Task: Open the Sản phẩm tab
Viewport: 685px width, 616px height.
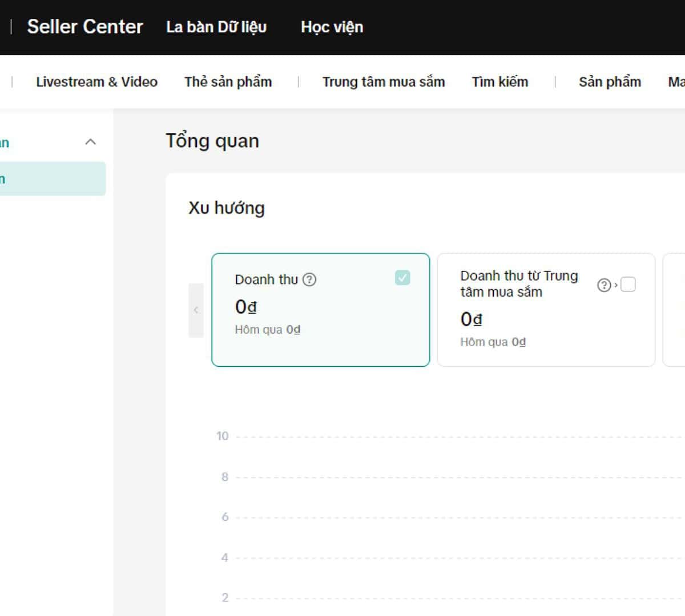Action: 610,82
